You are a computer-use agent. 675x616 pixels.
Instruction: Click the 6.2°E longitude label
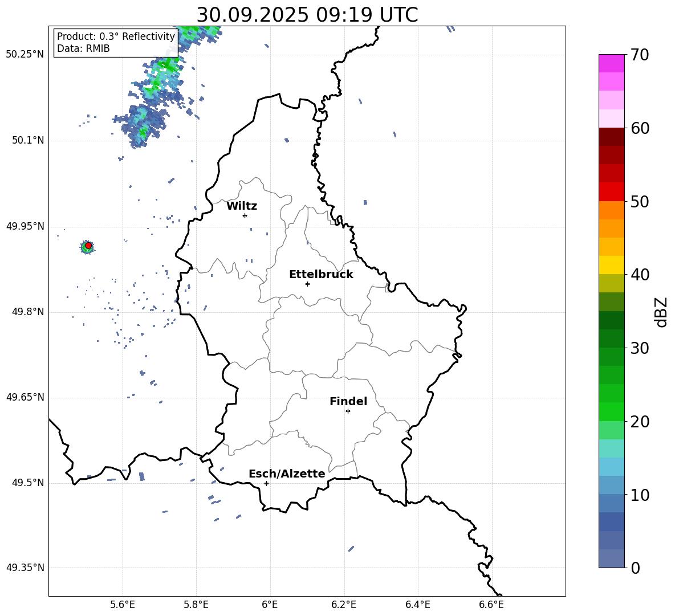click(344, 605)
